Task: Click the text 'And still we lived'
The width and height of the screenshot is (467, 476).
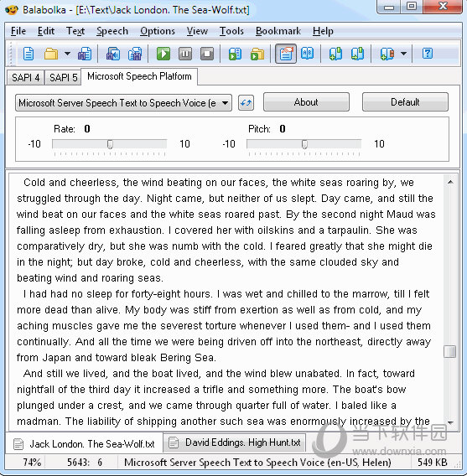Action: (65, 374)
